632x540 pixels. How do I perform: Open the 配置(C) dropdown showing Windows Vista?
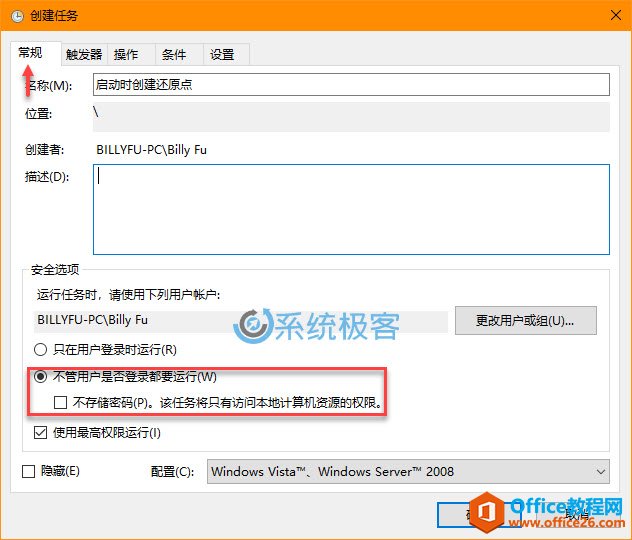click(x=408, y=471)
